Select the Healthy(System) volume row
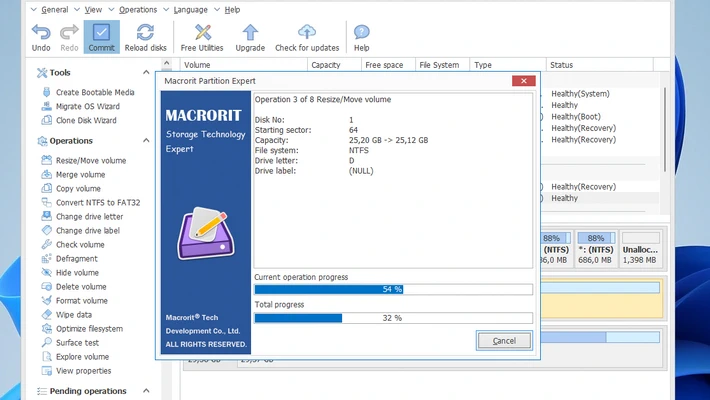Viewport: 710px width, 400px height. pyautogui.click(x=580, y=93)
